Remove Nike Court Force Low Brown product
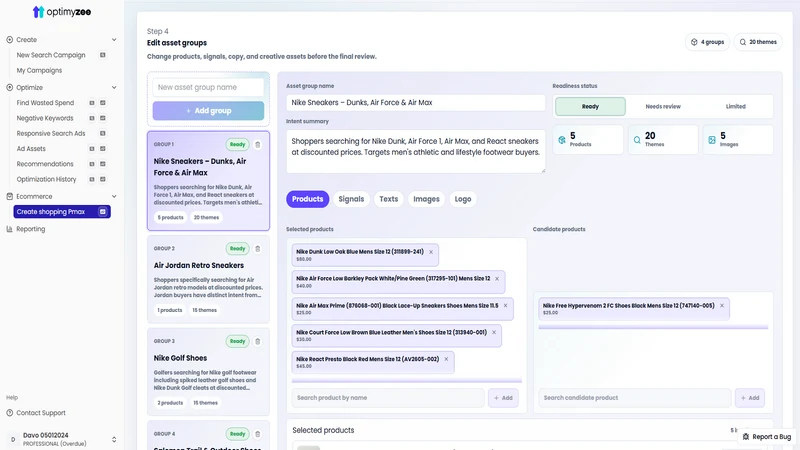 click(494, 332)
